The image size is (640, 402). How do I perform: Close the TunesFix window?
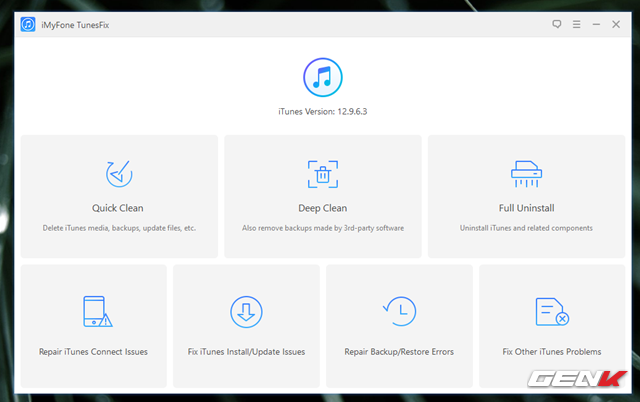(x=616, y=24)
